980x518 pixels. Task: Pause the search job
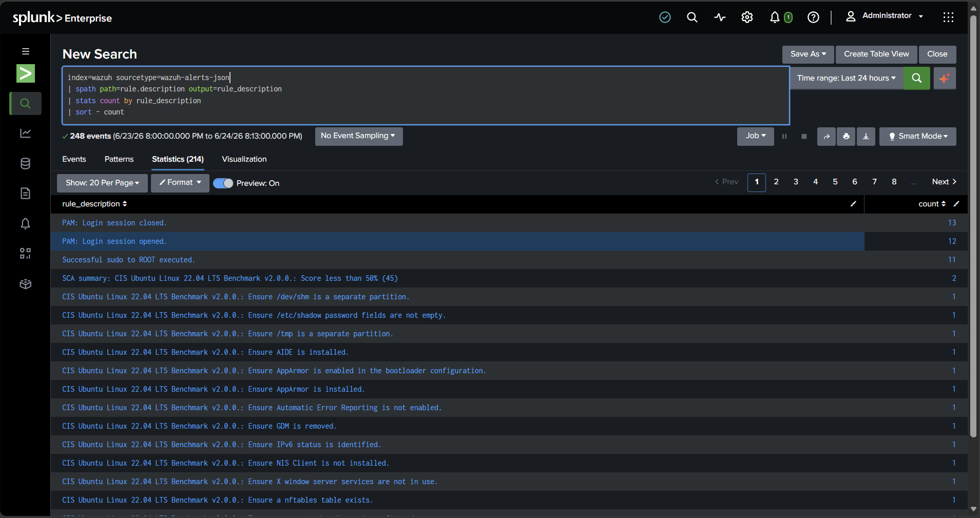pos(784,137)
